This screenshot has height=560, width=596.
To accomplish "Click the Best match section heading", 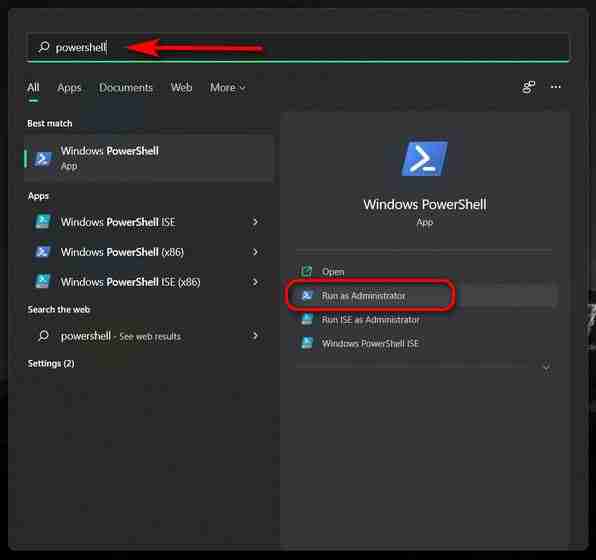I will click(x=49, y=124).
